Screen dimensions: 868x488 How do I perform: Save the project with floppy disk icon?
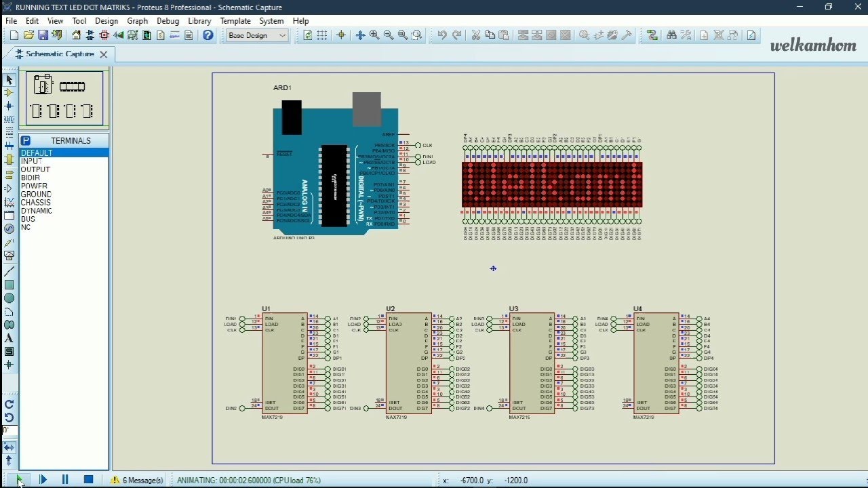click(43, 35)
